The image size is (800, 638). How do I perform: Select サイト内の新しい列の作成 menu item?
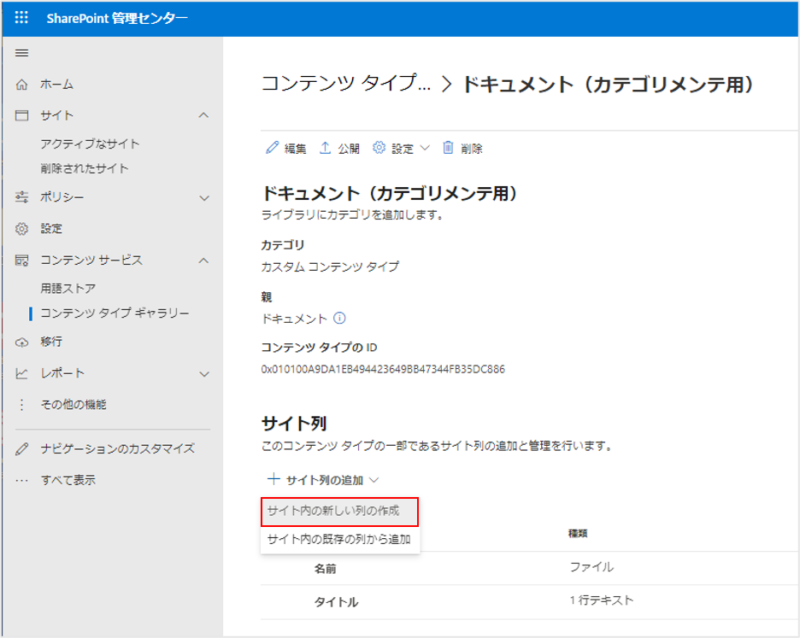coord(338,511)
